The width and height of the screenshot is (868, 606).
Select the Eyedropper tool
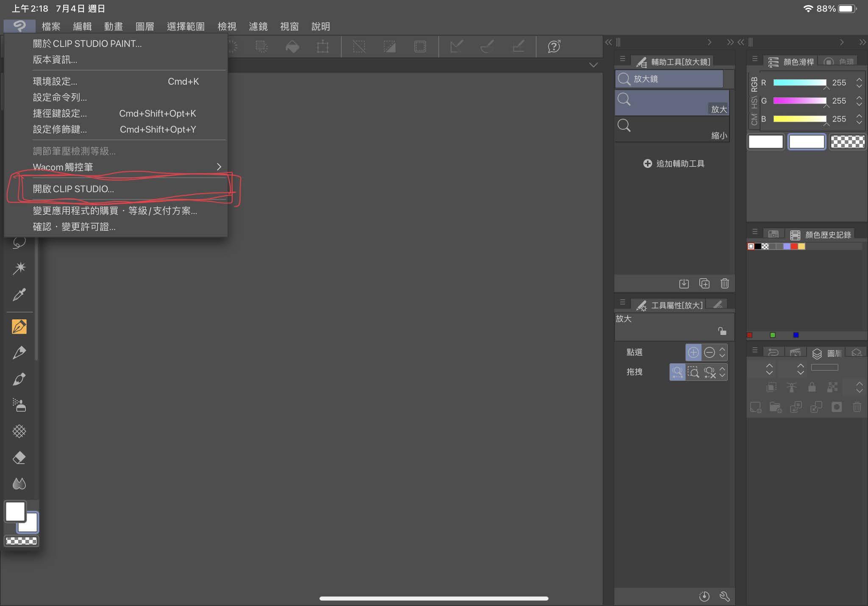point(19,294)
